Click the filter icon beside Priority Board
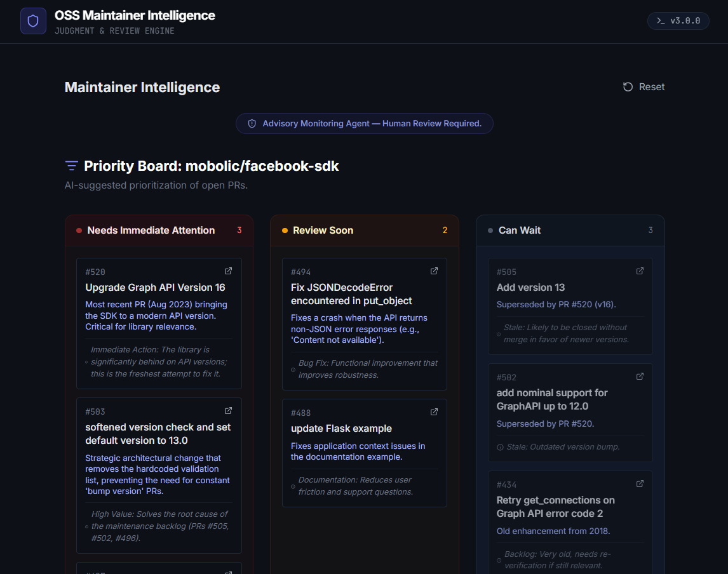Screen dimensions: 728x574 pos(71,166)
